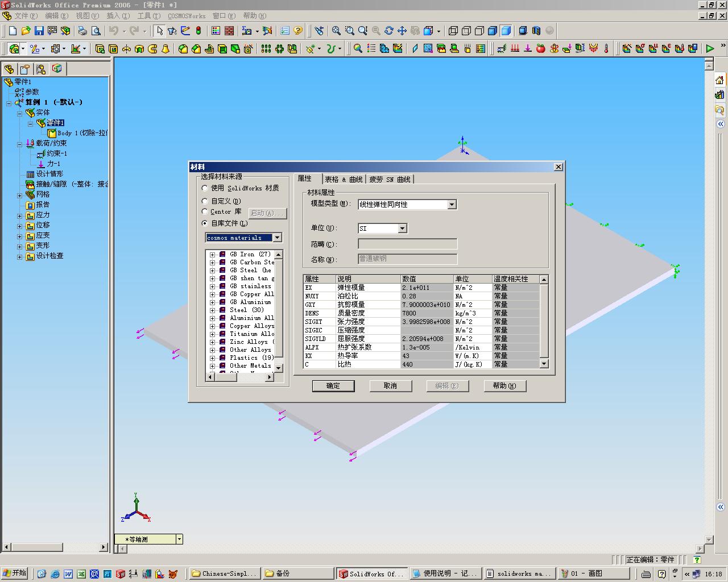Click the Microsoft Word quick launch icon

click(x=68, y=574)
